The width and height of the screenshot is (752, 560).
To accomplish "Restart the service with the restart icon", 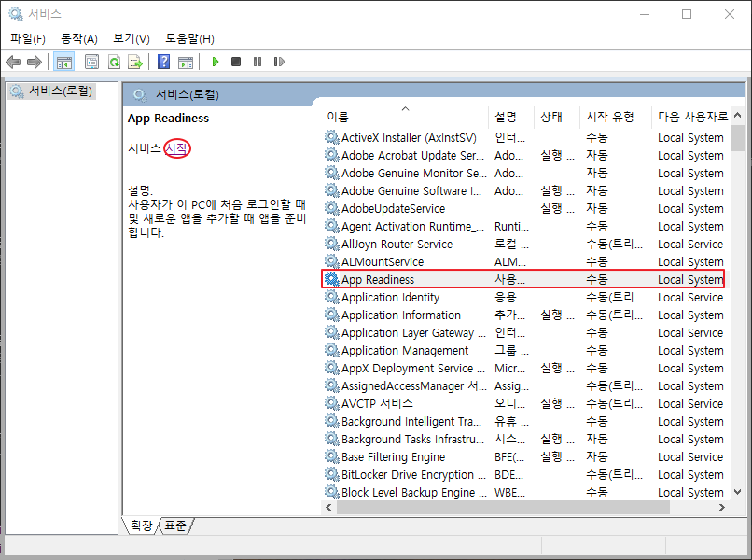I will pos(279,62).
